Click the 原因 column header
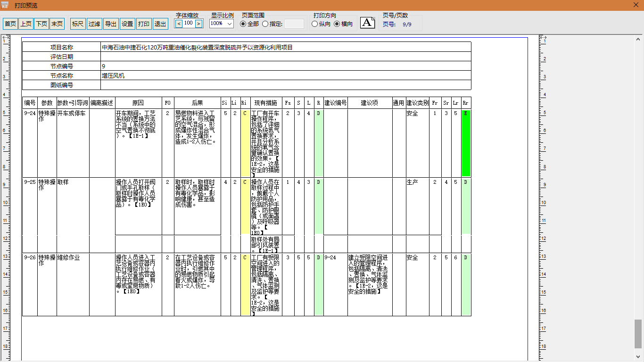The height and width of the screenshot is (362, 644). [x=138, y=102]
